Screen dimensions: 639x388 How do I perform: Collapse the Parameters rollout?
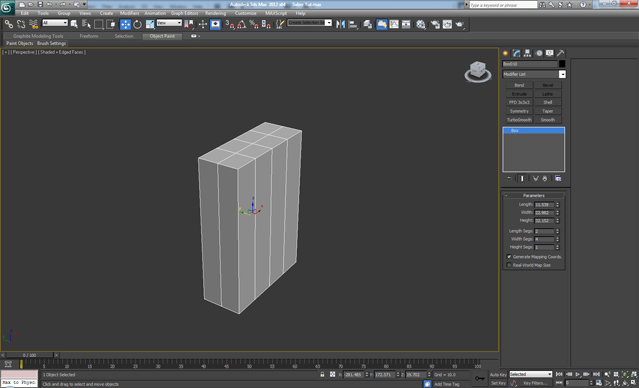click(533, 196)
